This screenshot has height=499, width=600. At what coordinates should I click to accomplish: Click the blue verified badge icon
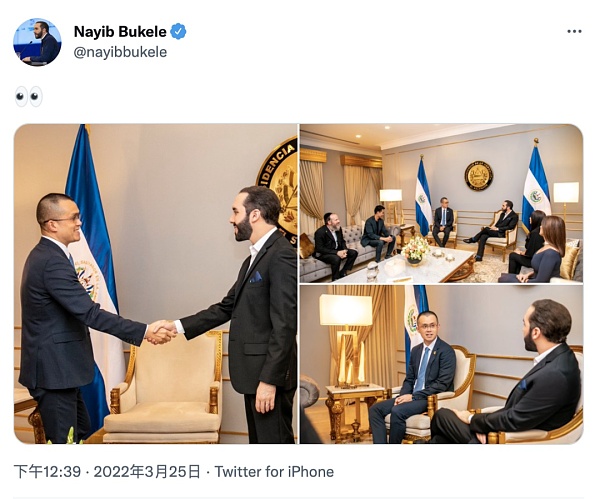tap(178, 31)
